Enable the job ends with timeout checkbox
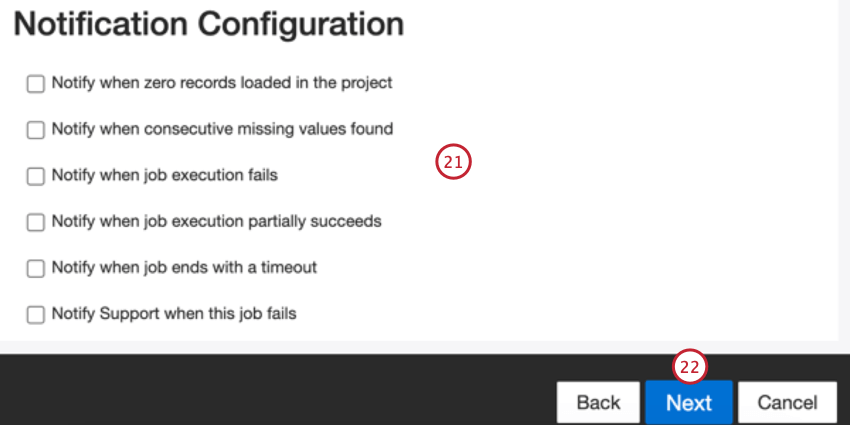Image resolution: width=850 pixels, height=425 pixels. (36, 268)
